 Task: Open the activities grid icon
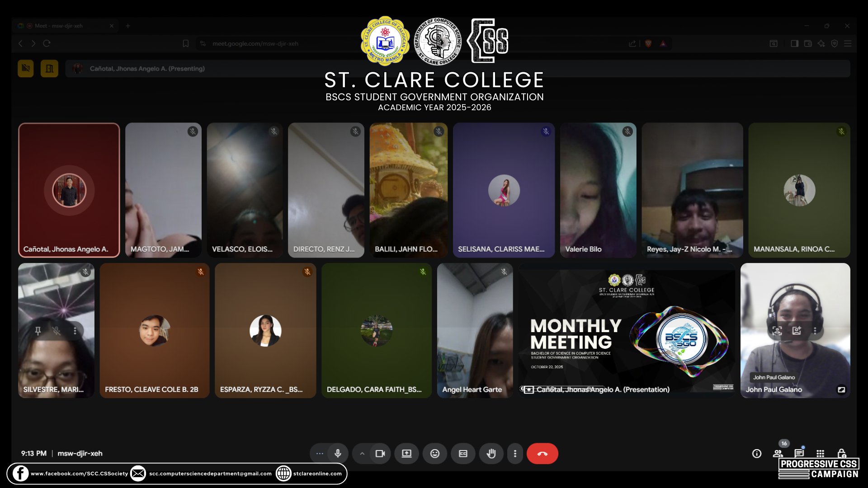(821, 454)
